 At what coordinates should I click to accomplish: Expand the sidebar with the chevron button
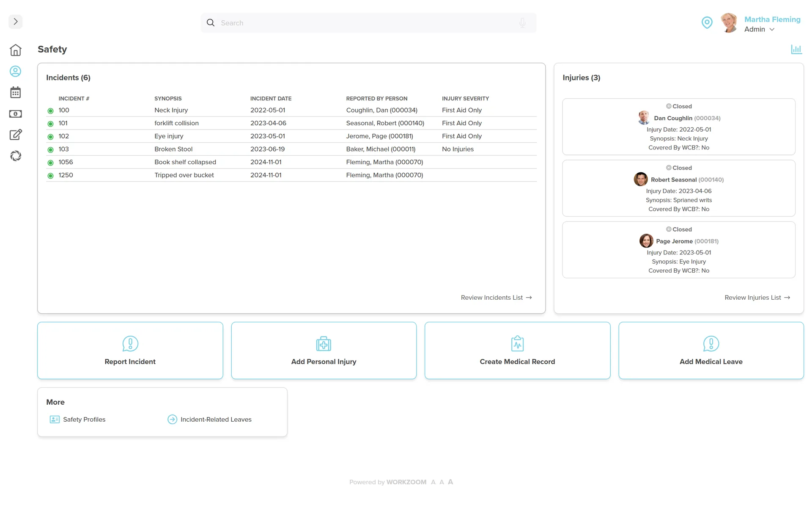16,22
